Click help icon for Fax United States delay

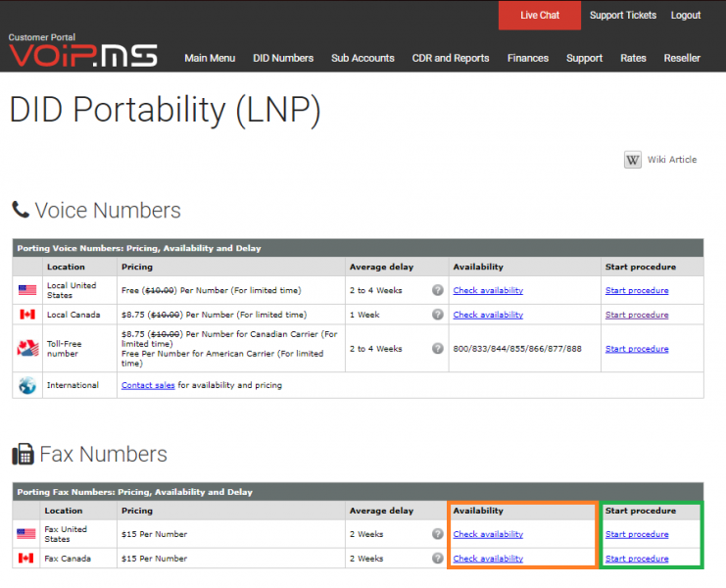click(438, 534)
